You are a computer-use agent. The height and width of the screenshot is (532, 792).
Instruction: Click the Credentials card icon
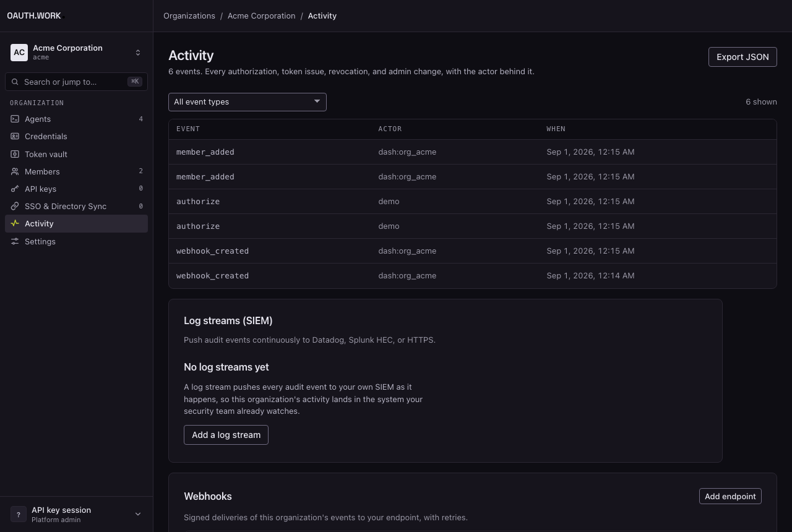(x=15, y=136)
